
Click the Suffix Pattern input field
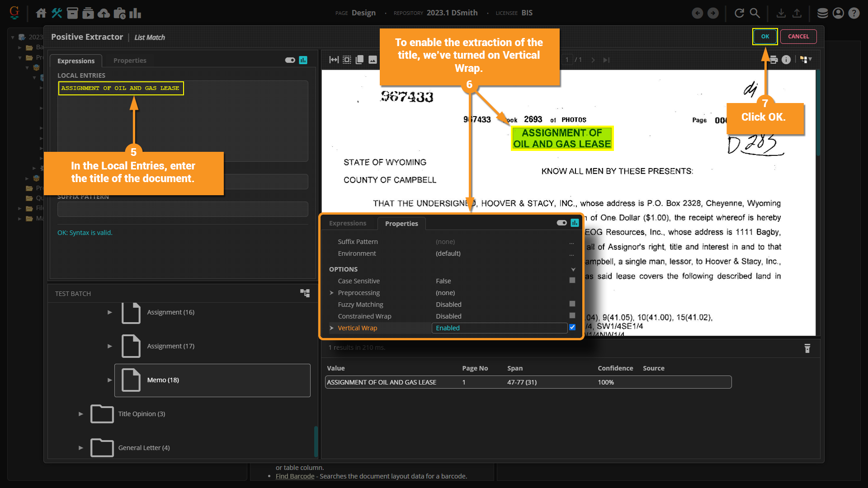click(x=183, y=209)
